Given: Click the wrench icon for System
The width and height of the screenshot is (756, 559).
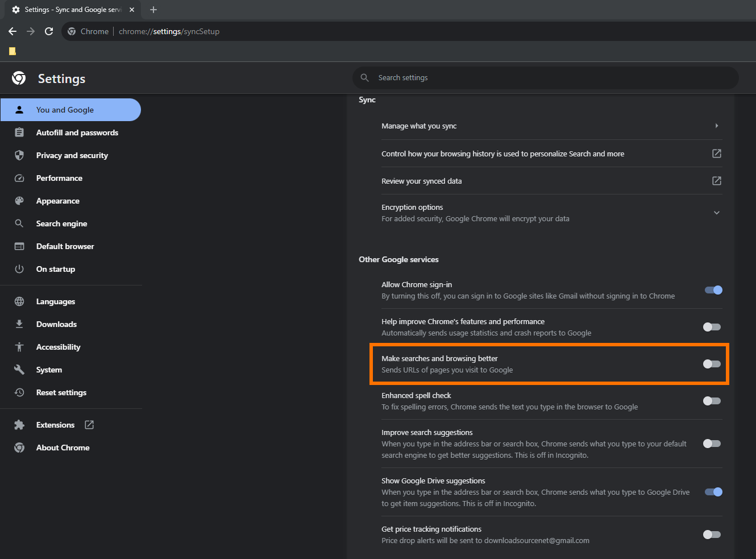Looking at the screenshot, I should pyautogui.click(x=19, y=370).
